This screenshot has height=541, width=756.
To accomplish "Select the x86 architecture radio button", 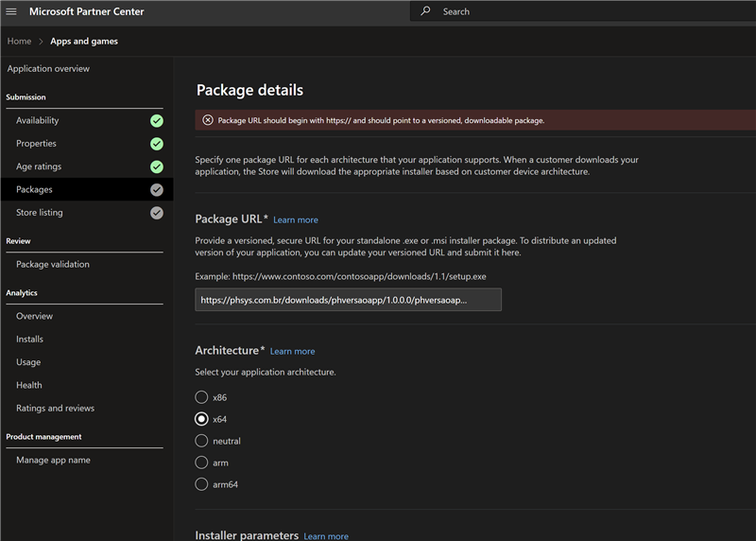I will coord(201,397).
